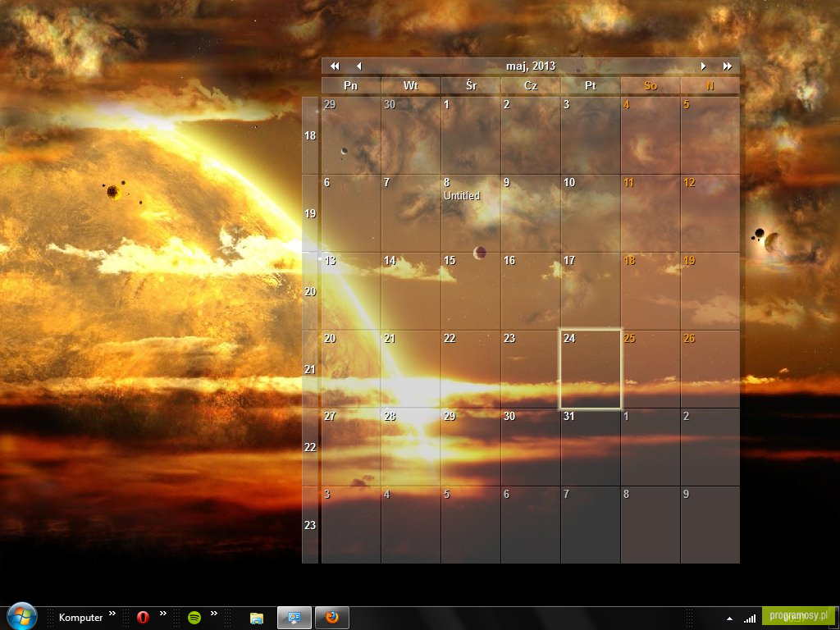Click week number 21
This screenshot has height=630, width=840.
[310, 369]
